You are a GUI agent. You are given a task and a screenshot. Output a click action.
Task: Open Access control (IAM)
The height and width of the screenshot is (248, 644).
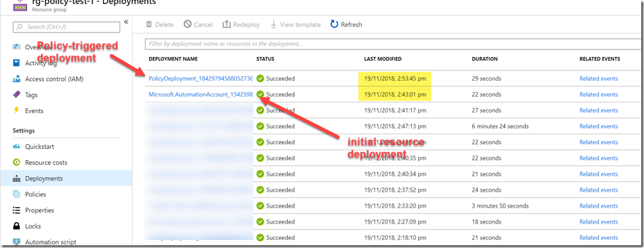pyautogui.click(x=54, y=79)
